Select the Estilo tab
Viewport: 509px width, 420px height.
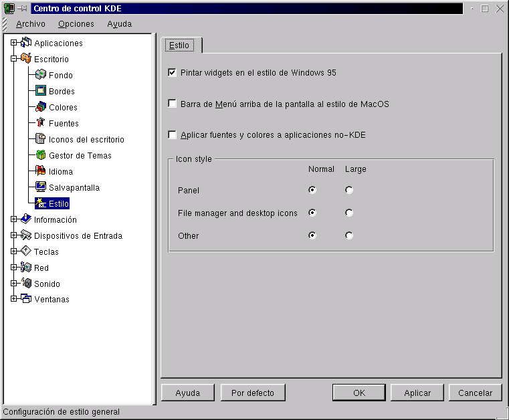point(179,45)
